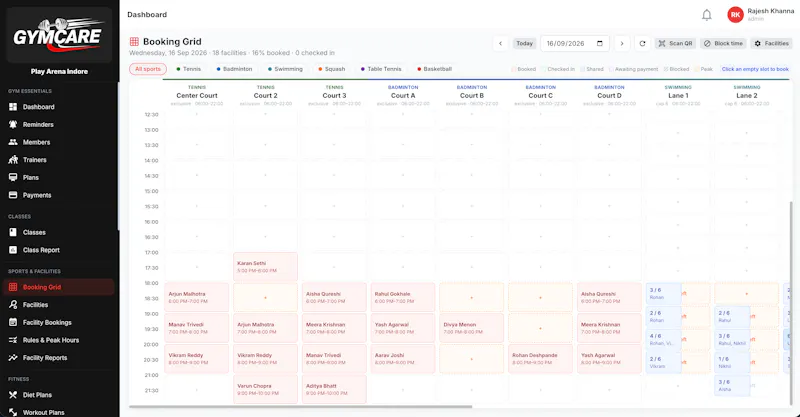
Task: Open Rahul Gokhale booking on Court A
Action: pos(403,297)
